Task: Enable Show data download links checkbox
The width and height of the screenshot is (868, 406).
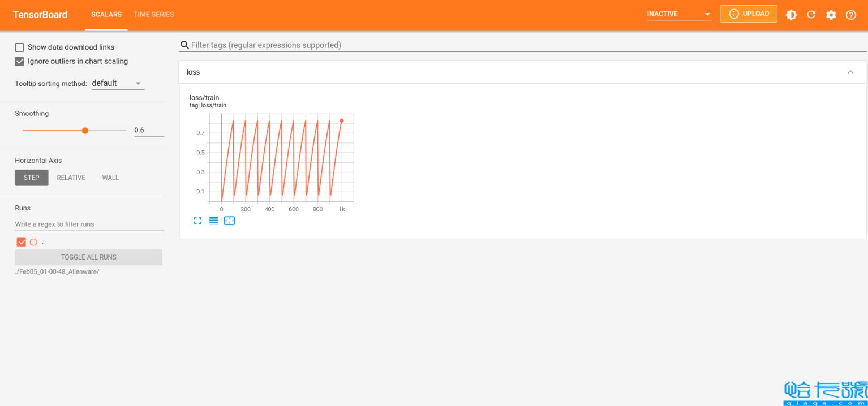Action: pyautogui.click(x=20, y=47)
